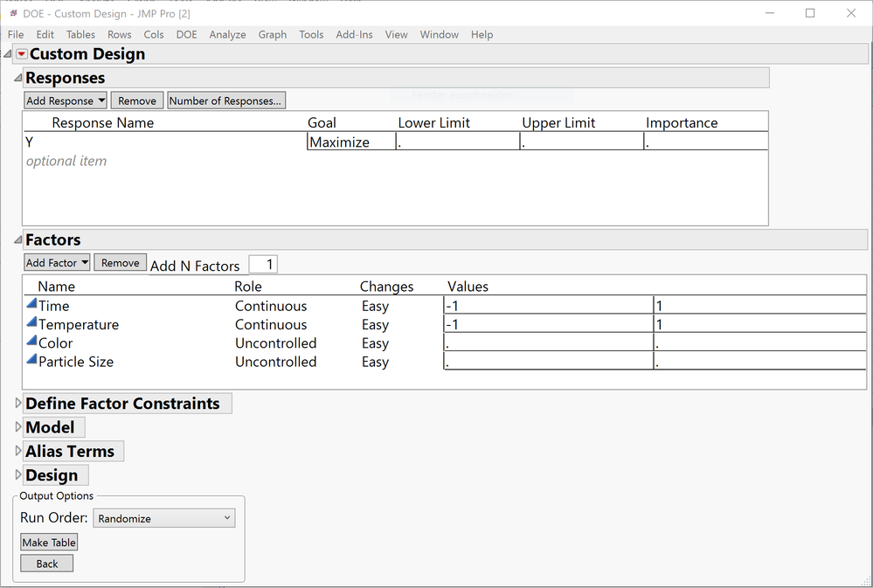The image size is (873, 588).
Task: Click Continuous role of Time
Action: coord(271,306)
